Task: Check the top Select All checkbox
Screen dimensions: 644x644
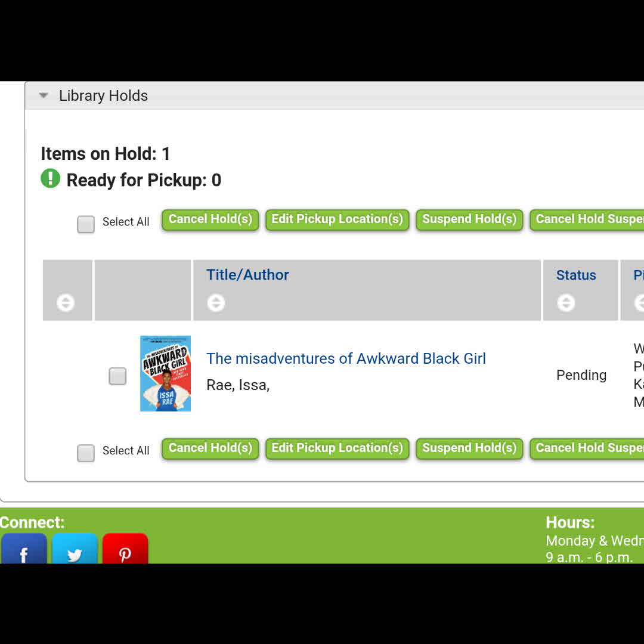Action: (x=86, y=224)
